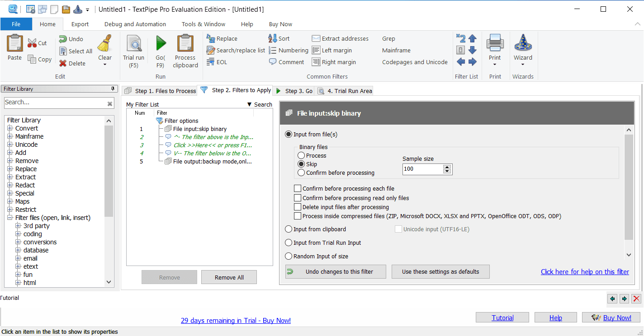The width and height of the screenshot is (644, 336).
Task: Collapse the Filter files (open, link, insert) node
Action: 10,218
